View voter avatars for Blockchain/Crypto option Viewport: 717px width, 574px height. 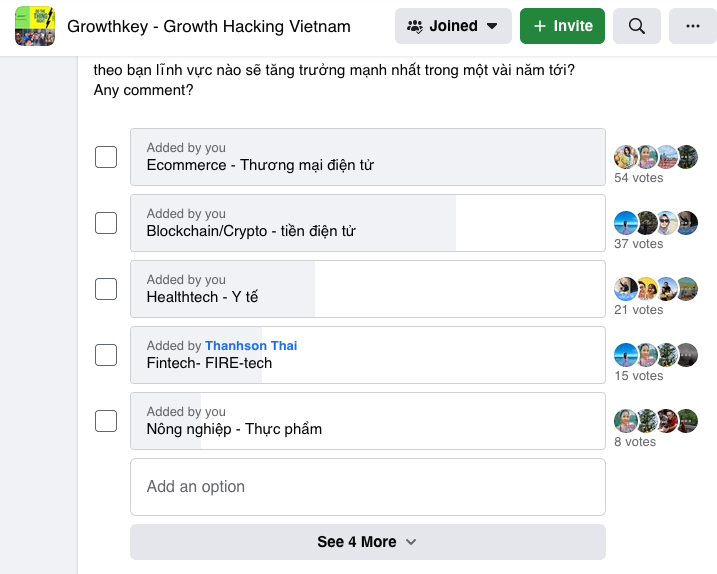(x=656, y=223)
